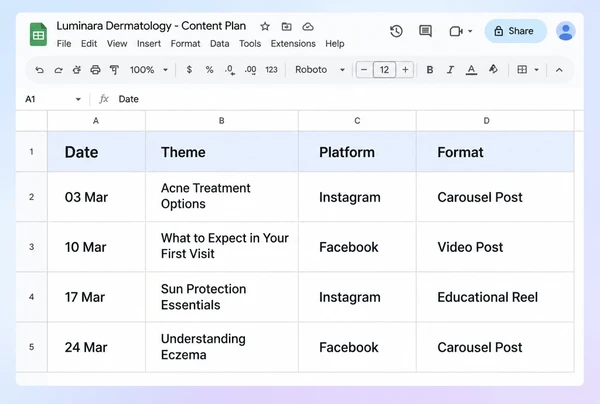Open the user account avatar
Viewport: 600px width, 404px height.
click(x=566, y=31)
